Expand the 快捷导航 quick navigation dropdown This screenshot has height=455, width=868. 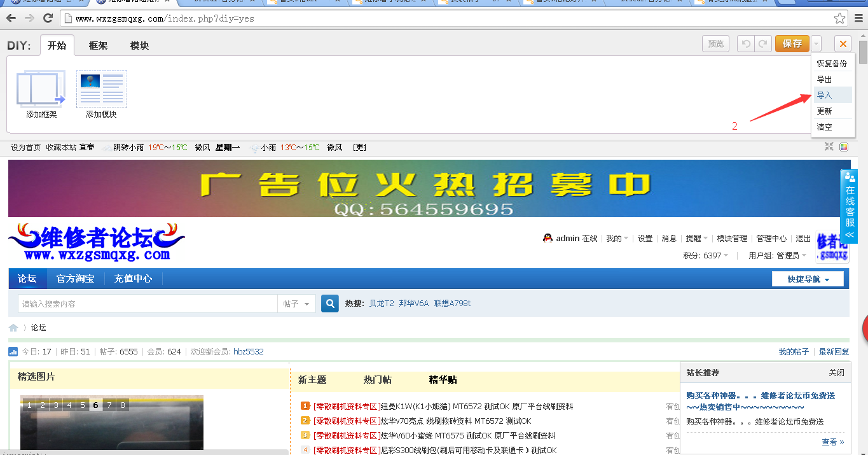(807, 279)
